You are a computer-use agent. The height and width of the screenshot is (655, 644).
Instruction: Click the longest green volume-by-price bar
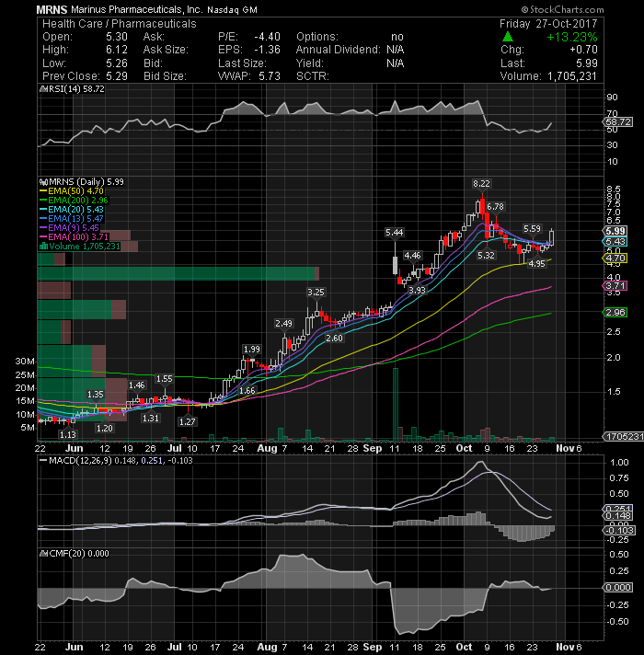177,273
